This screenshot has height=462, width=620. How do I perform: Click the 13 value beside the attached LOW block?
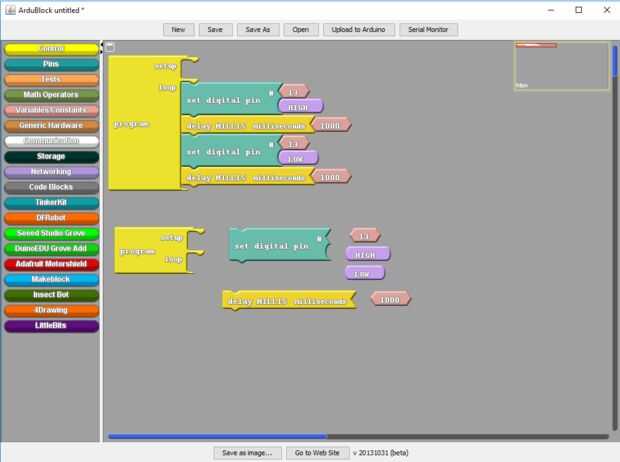pyautogui.click(x=294, y=144)
